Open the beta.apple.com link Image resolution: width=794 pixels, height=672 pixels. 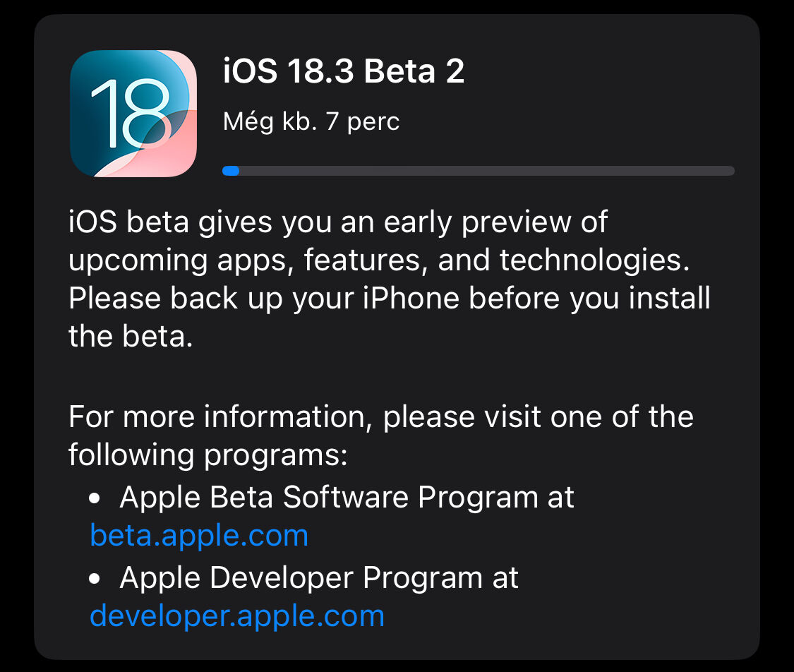[x=199, y=536]
